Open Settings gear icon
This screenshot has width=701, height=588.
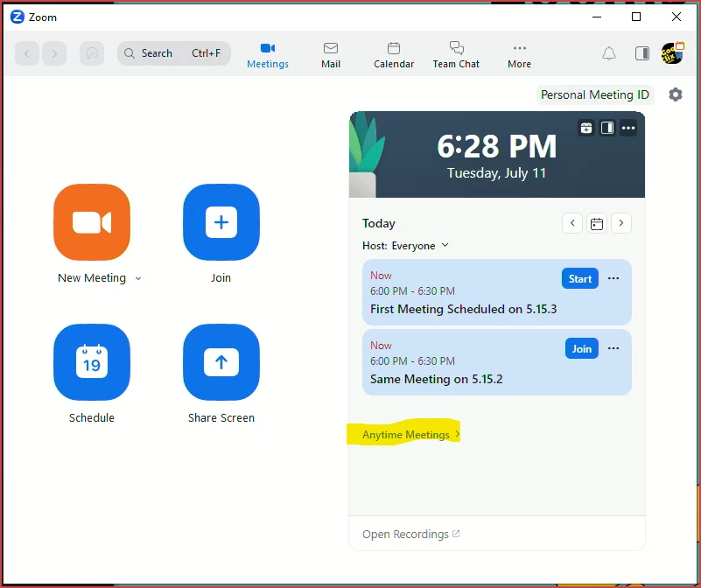click(x=676, y=94)
